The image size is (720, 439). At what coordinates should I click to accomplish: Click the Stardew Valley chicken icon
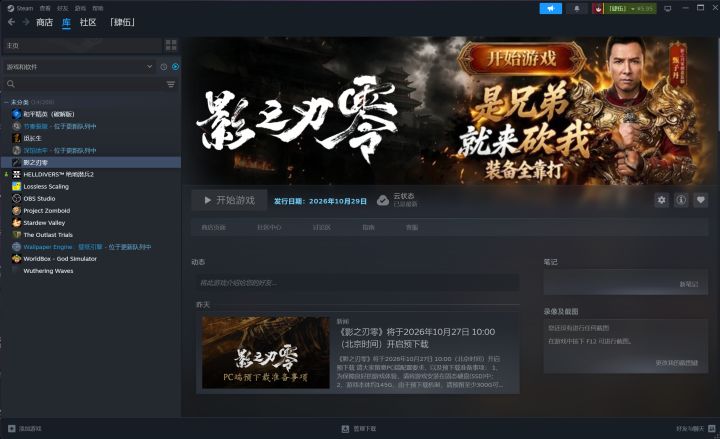[17, 223]
